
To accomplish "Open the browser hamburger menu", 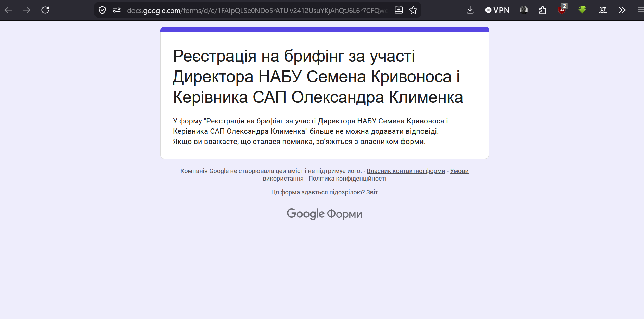I will coord(640,10).
